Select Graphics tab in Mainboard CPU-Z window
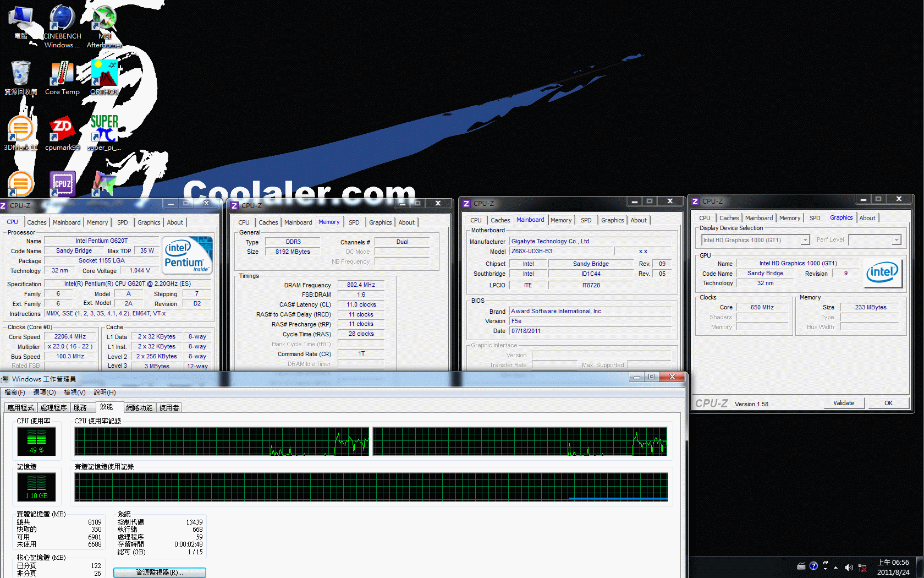This screenshot has width=924, height=578. pyautogui.click(x=612, y=220)
